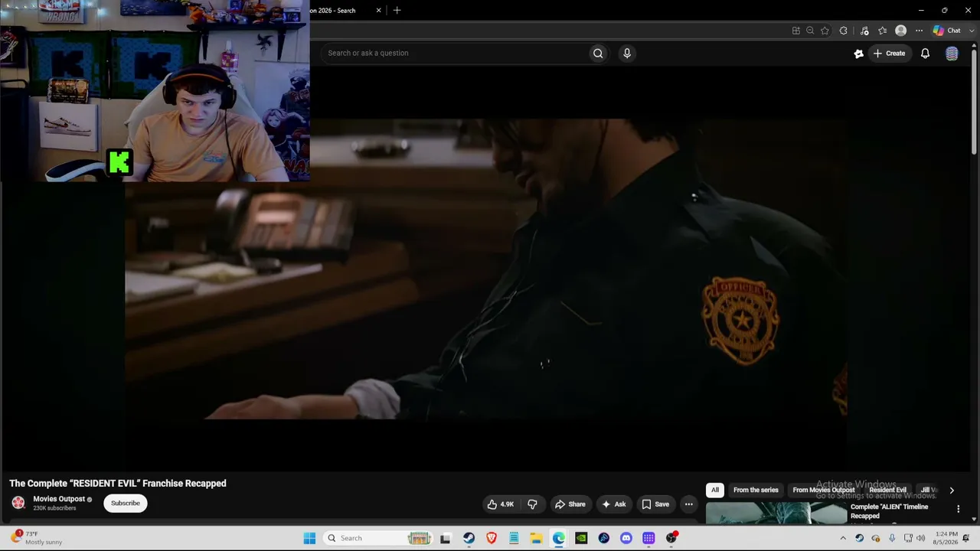The height and width of the screenshot is (551, 980).
Task: Open Task View from the taskbar
Action: coord(445,538)
